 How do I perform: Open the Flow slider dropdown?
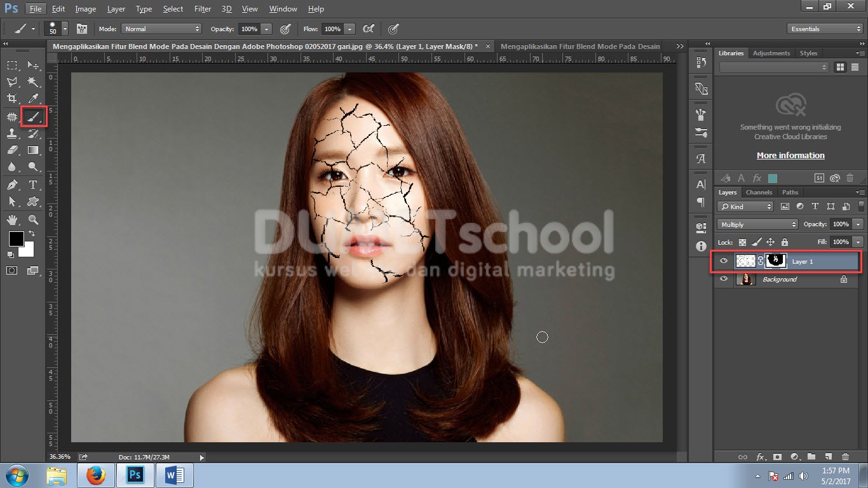click(x=349, y=29)
